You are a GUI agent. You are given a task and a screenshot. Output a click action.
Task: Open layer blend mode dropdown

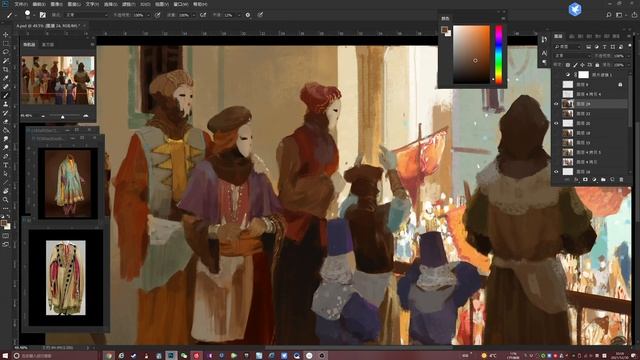click(571, 56)
